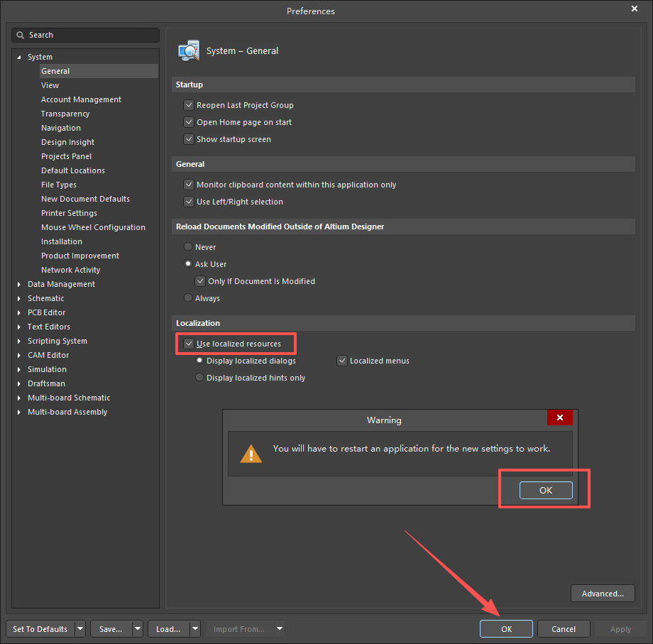Collapse the System tree node
Screen dimensions: 653x644
tap(19, 57)
